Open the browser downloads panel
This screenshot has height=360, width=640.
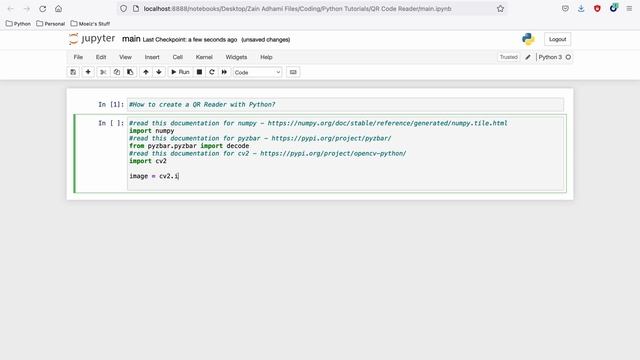[581, 9]
